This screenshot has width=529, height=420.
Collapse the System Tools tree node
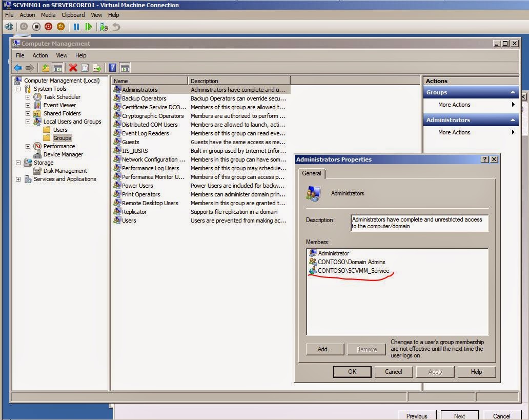click(18, 89)
